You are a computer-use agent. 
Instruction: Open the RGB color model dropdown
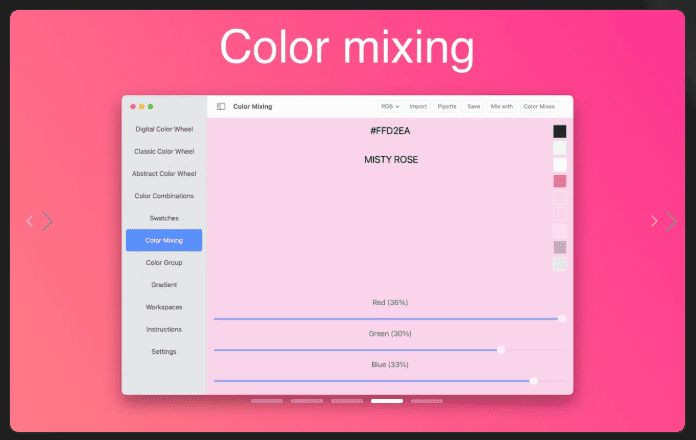click(390, 107)
